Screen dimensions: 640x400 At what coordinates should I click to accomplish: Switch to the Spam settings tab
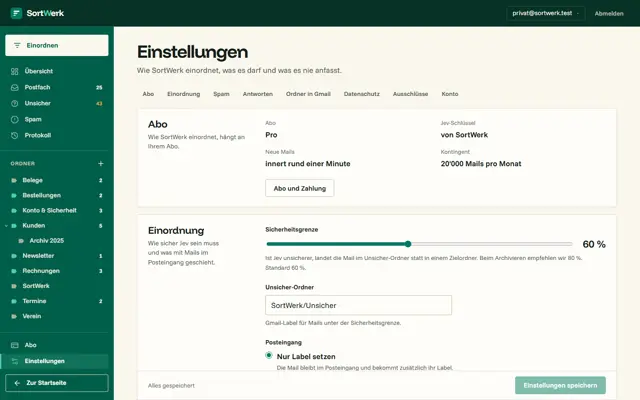coord(221,94)
